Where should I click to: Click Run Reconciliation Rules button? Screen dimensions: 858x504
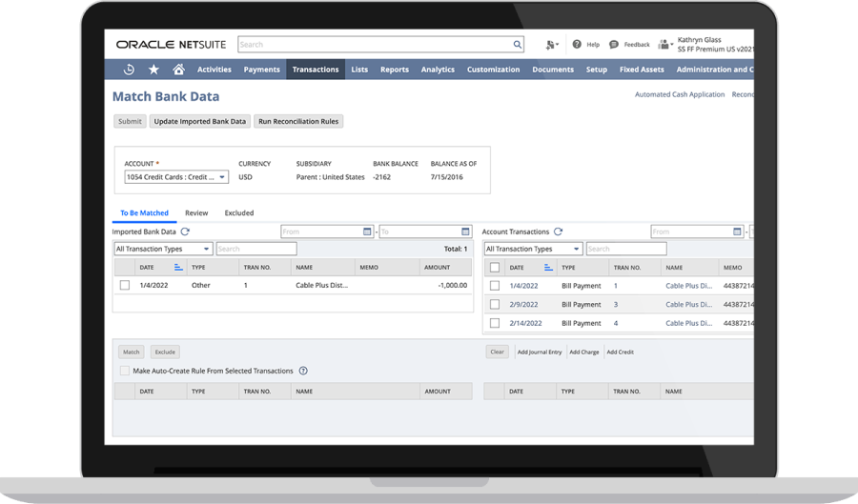[x=298, y=121]
